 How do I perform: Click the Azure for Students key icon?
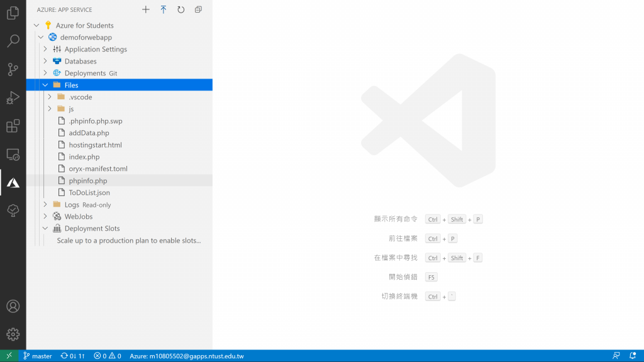pyautogui.click(x=48, y=25)
